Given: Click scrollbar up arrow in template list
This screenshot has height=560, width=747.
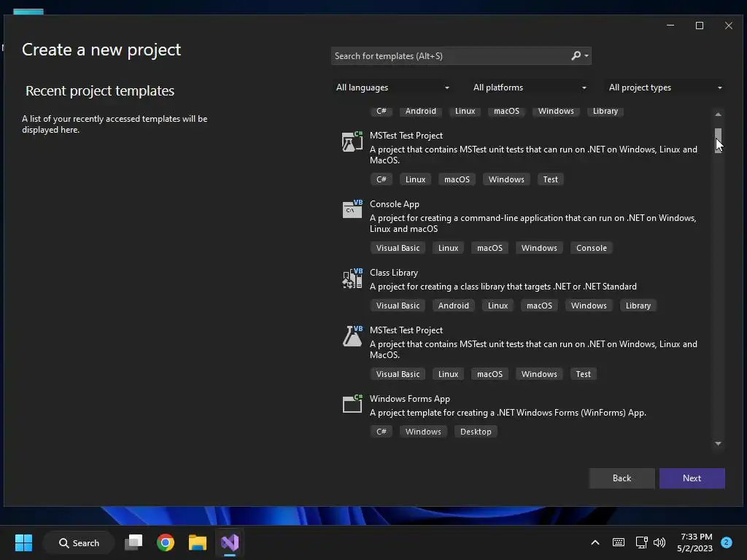Looking at the screenshot, I should tap(718, 114).
